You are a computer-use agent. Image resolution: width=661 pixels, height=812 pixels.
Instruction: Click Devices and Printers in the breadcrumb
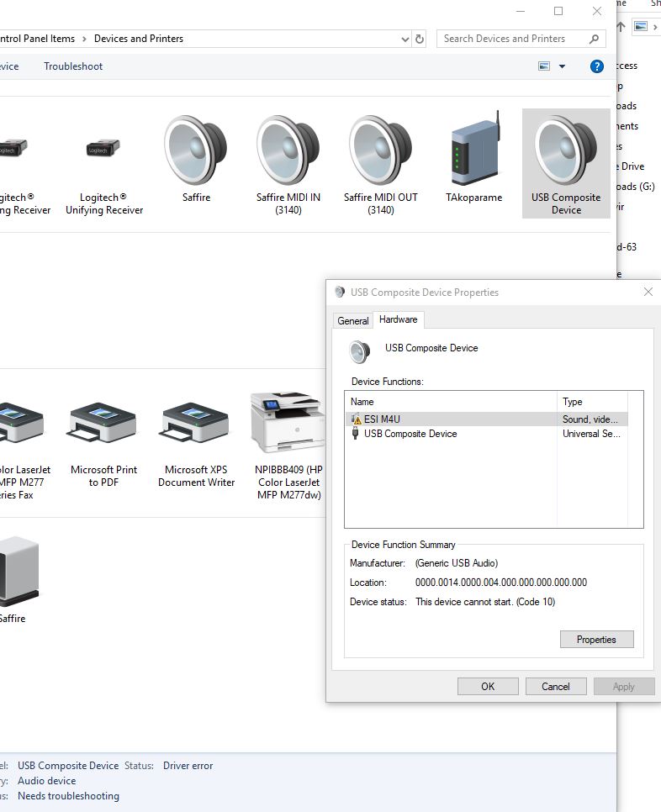click(x=139, y=39)
